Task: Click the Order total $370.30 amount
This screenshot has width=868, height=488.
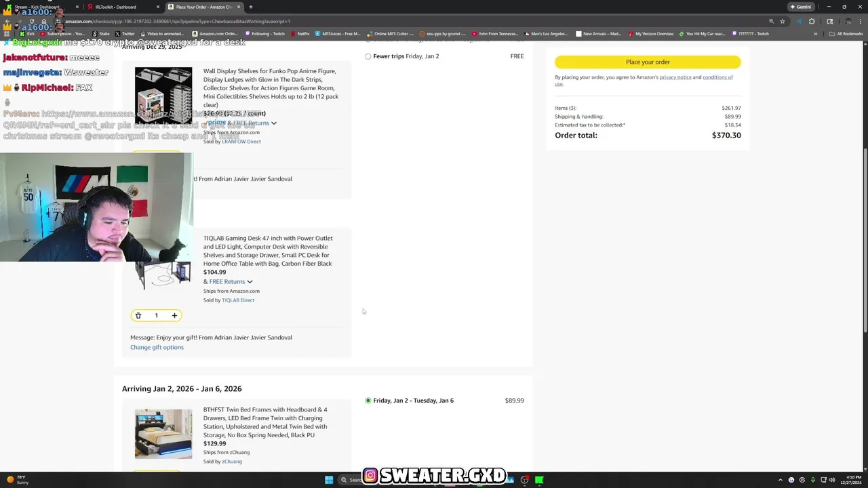Action: (726, 136)
